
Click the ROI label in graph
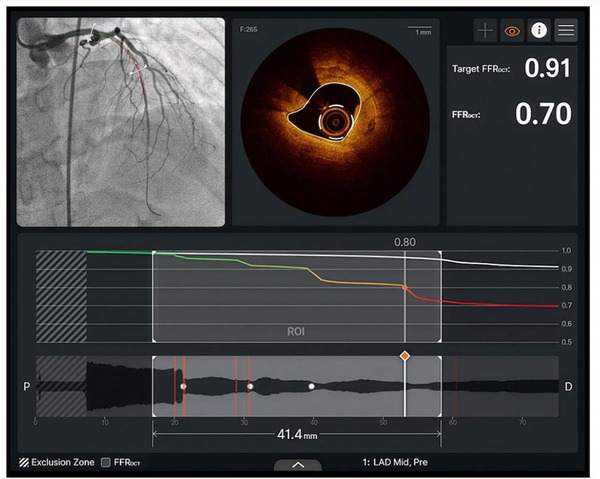tap(296, 331)
